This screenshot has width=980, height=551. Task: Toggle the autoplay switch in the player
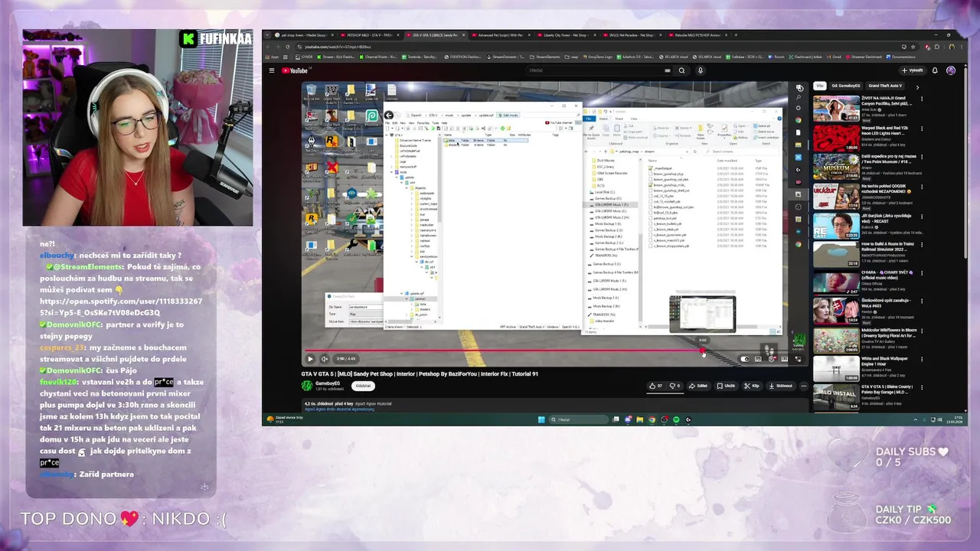pyautogui.click(x=745, y=359)
